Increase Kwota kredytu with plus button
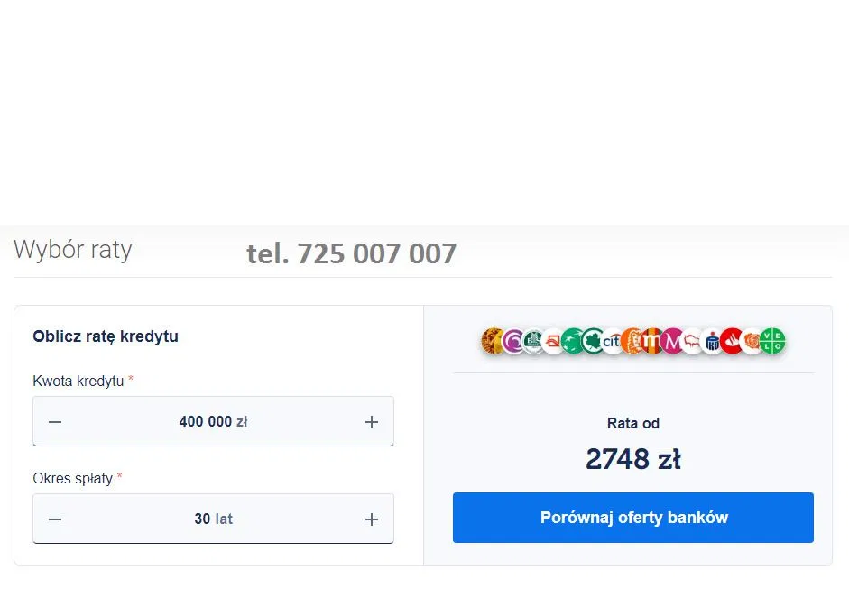 click(x=371, y=421)
